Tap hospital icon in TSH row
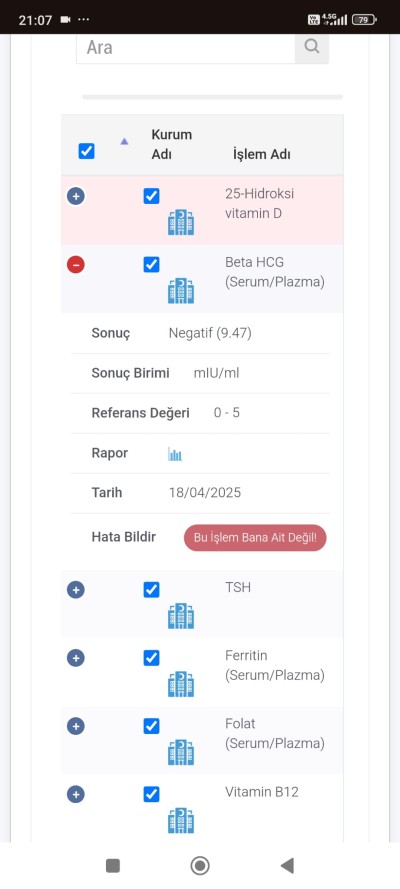This screenshot has width=400, height=889. click(181, 616)
